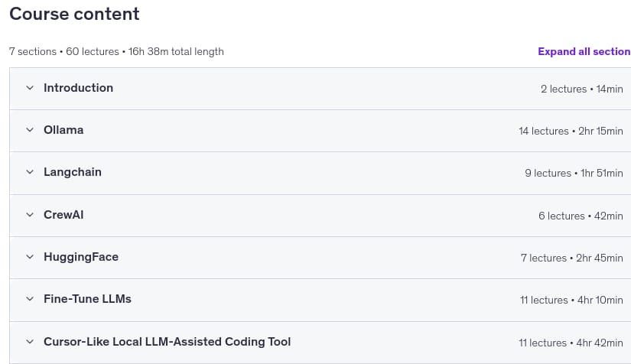Click the Expand all sections link
This screenshot has width=631, height=364.
tap(584, 51)
